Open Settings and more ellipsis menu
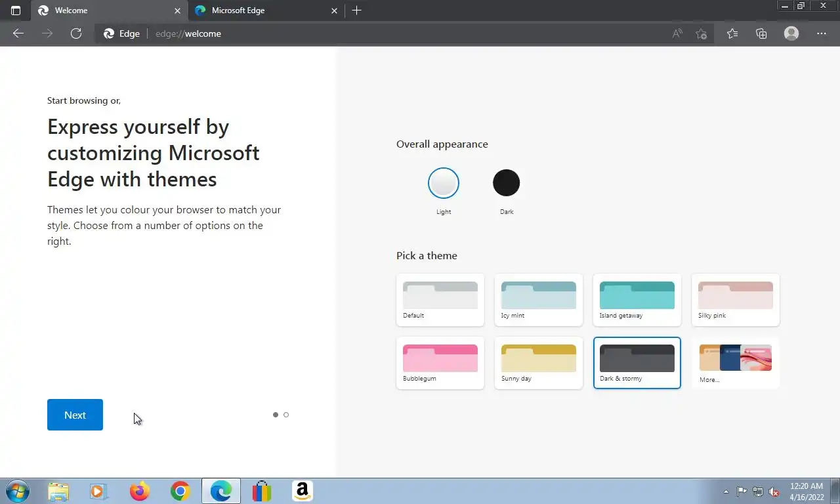The height and width of the screenshot is (504, 840). click(822, 33)
